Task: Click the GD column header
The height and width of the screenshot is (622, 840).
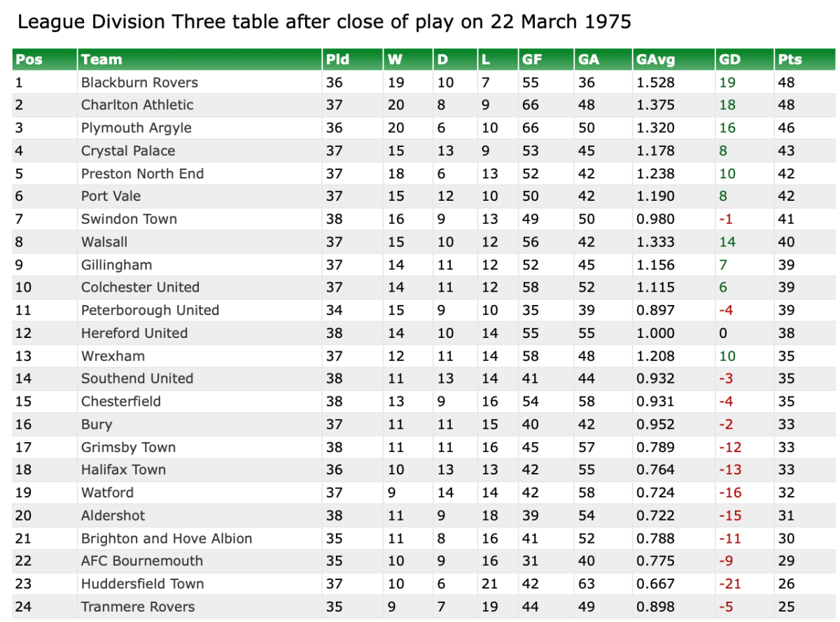Action: point(729,59)
